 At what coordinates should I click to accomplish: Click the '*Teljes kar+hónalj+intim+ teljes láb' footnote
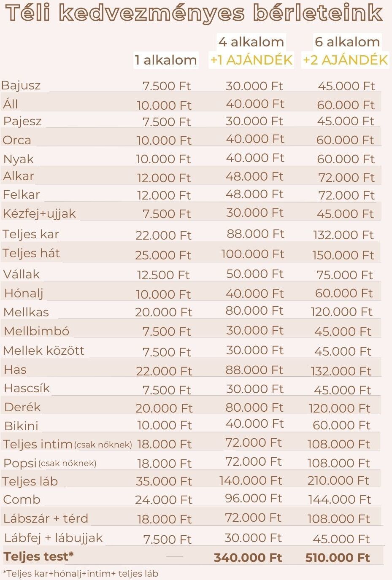tap(81, 573)
